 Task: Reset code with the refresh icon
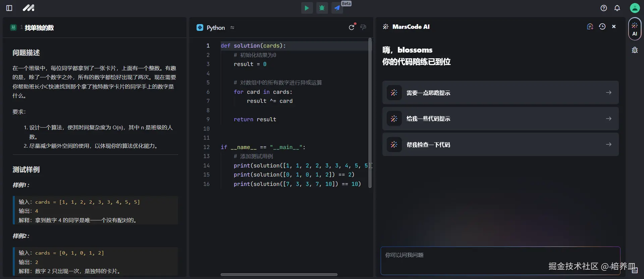(352, 27)
